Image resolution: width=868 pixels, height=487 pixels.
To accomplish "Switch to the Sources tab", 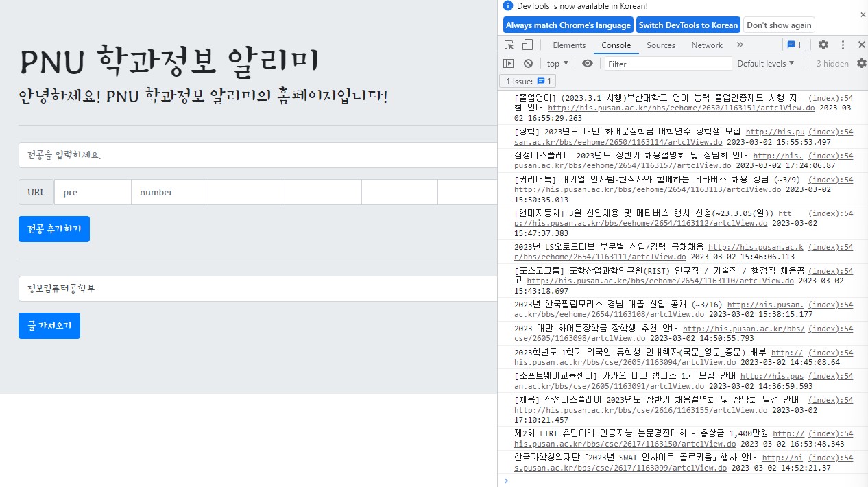I will [x=661, y=45].
